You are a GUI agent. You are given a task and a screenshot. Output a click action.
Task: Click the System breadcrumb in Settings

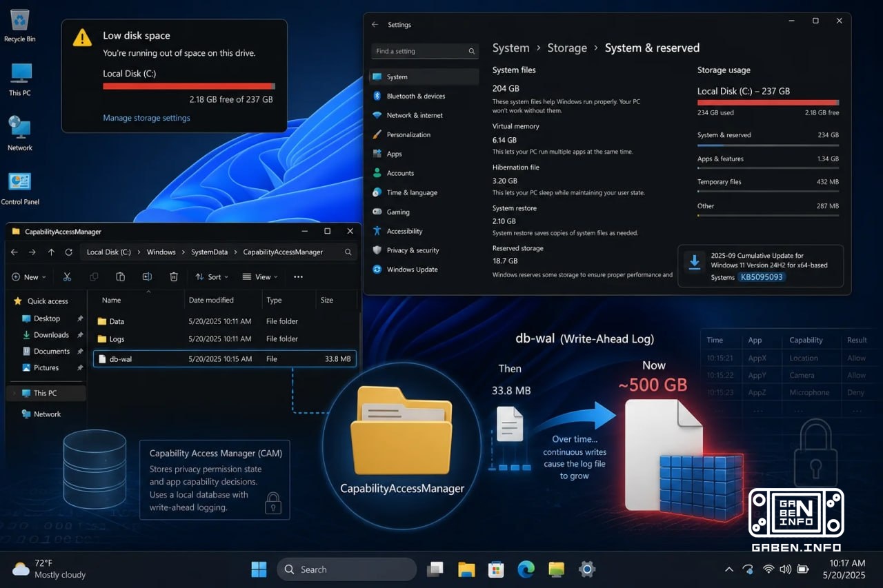tap(510, 48)
